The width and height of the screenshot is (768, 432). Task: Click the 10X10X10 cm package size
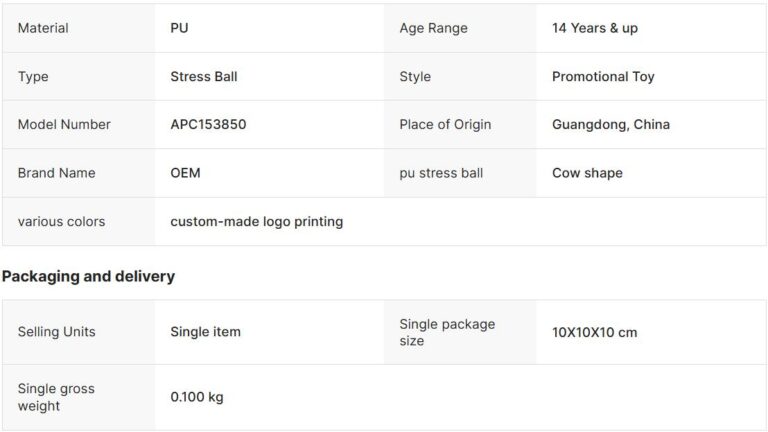pyautogui.click(x=594, y=332)
